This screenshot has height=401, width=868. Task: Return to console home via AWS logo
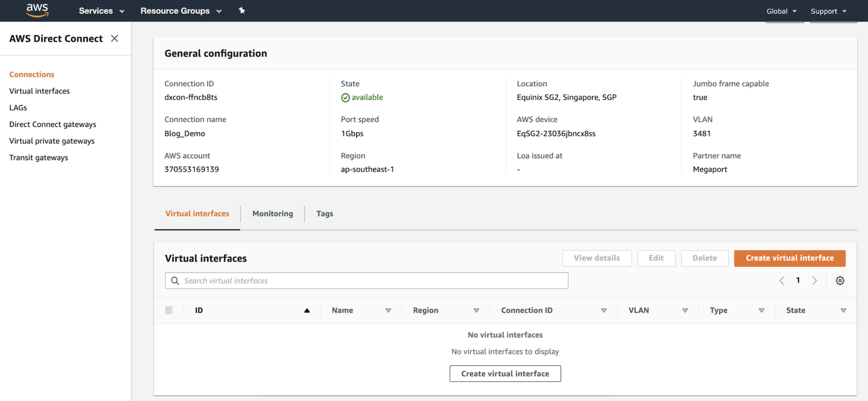(37, 10)
